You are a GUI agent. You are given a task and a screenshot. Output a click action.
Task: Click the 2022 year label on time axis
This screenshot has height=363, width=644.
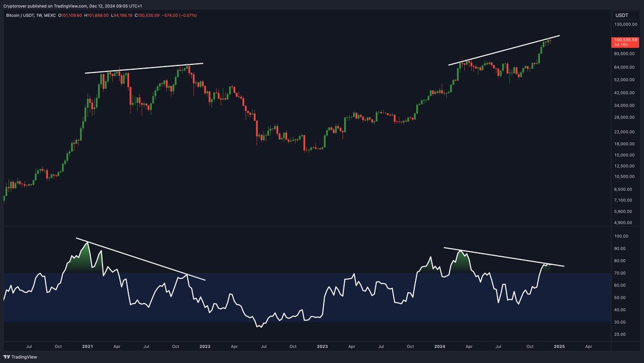click(x=205, y=346)
